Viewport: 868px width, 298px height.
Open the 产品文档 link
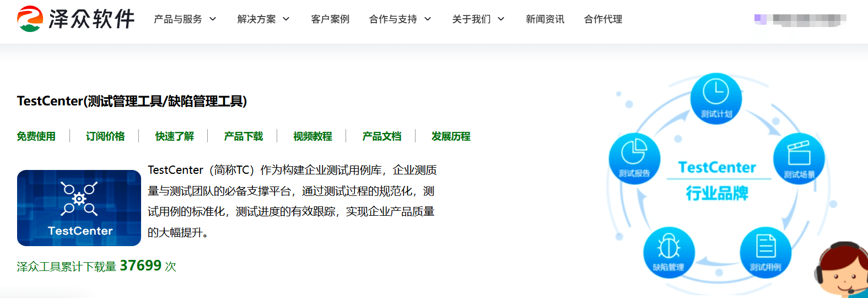click(x=382, y=136)
